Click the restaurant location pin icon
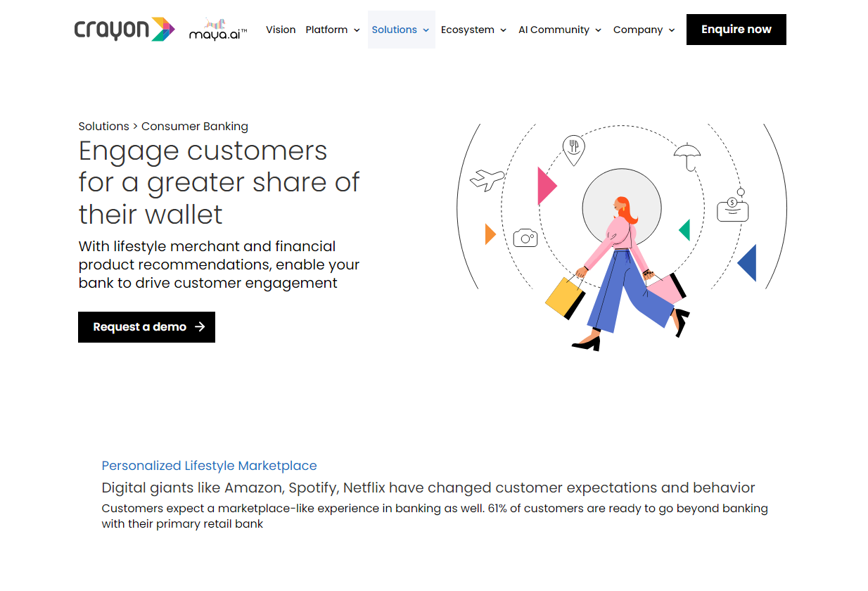This screenshot has width=868, height=591. coord(574,150)
